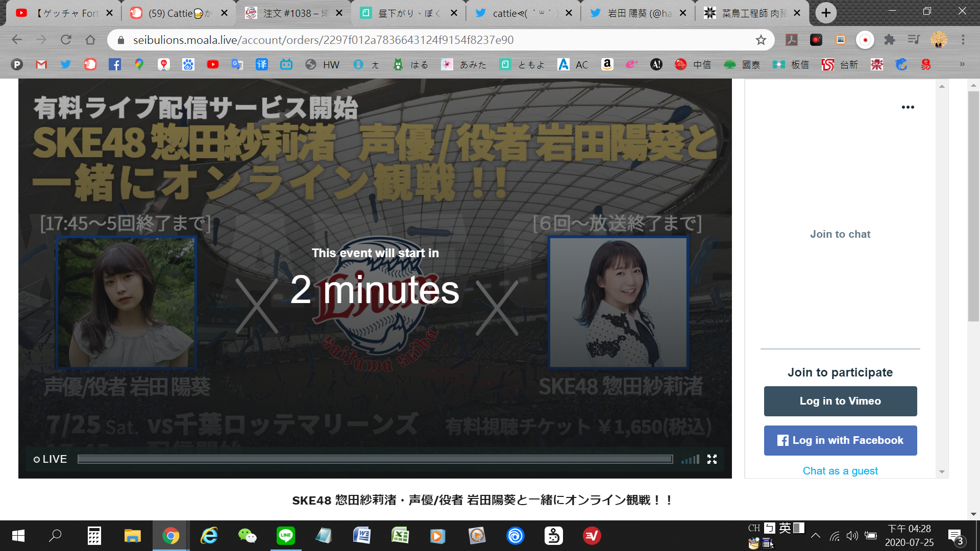Switch to the 岩田 陽葵 Twitter tab

coord(638,13)
